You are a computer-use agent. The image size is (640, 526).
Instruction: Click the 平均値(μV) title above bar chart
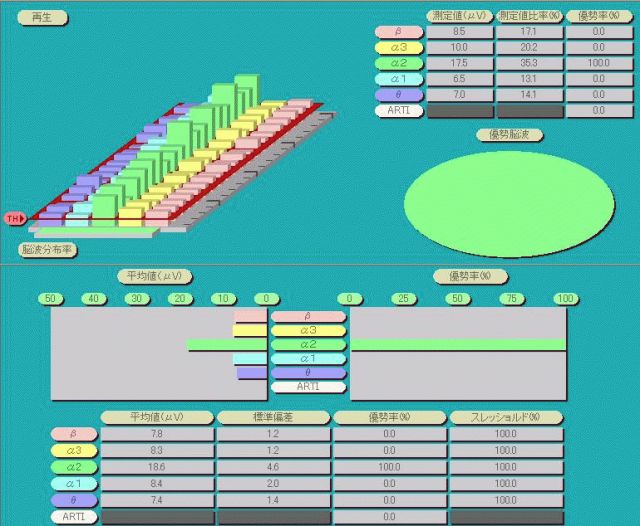pyautogui.click(x=153, y=276)
